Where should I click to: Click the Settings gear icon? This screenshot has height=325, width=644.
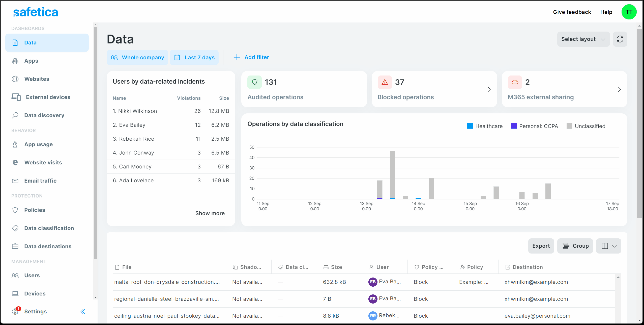(15, 311)
